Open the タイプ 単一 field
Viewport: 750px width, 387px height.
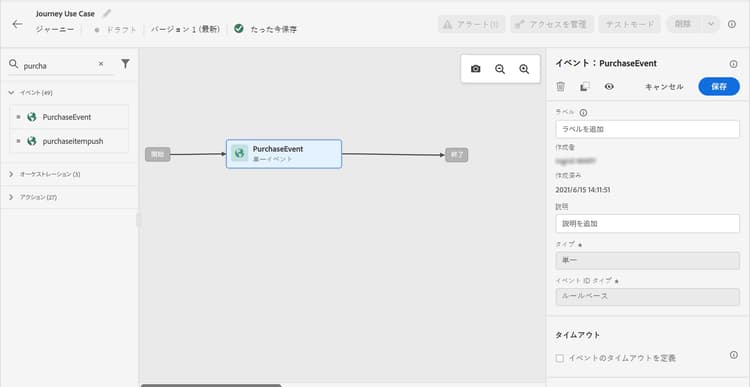(x=648, y=261)
